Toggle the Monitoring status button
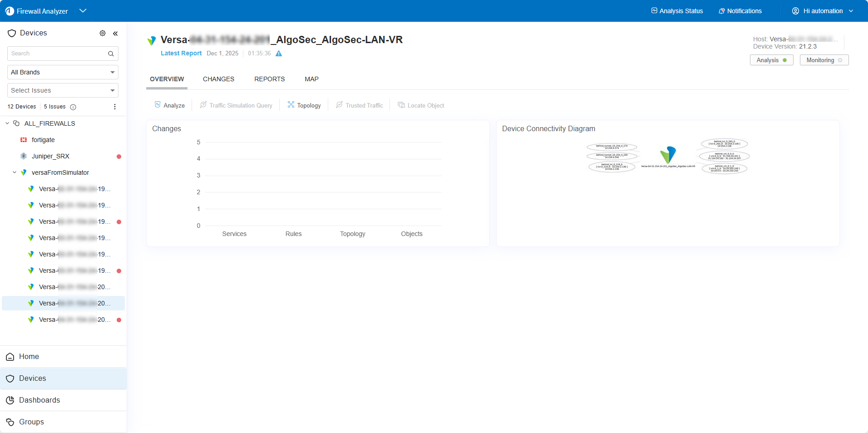This screenshot has height=433, width=868. 824,60
